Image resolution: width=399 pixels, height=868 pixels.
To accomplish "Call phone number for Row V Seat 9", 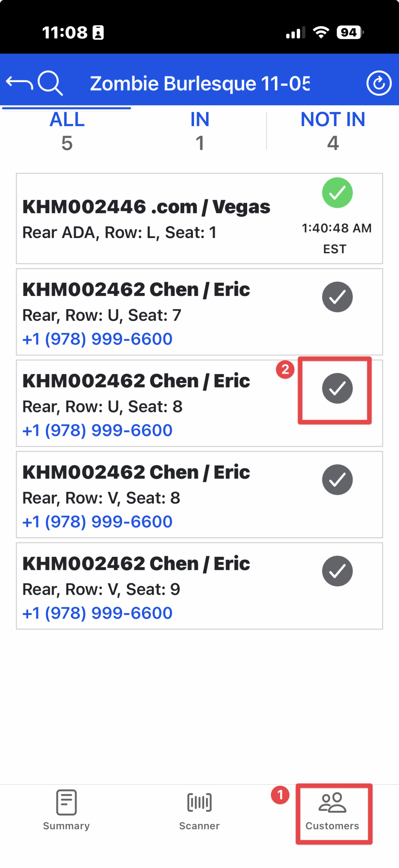I will 98,613.
